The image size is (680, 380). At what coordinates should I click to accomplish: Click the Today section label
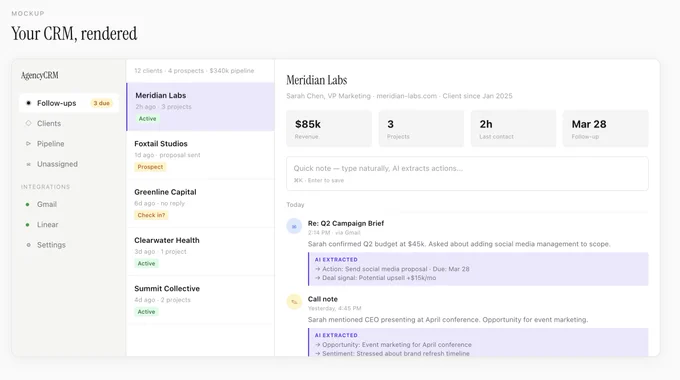[x=295, y=205]
